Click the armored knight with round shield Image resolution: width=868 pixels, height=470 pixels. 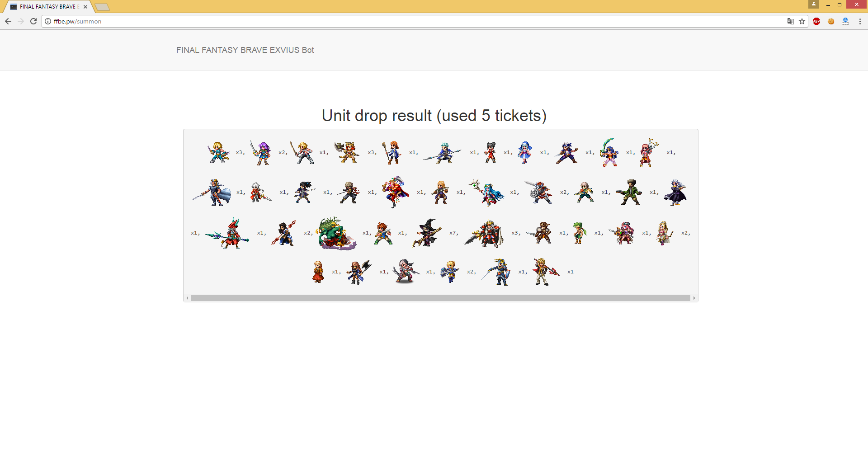point(539,193)
